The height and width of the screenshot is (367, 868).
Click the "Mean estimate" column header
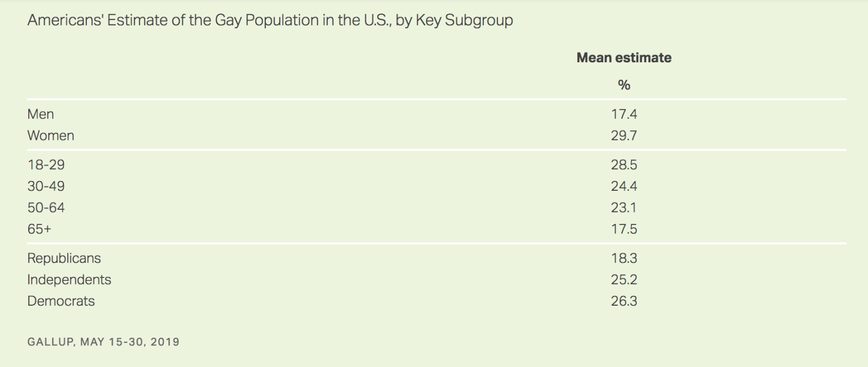coord(624,58)
